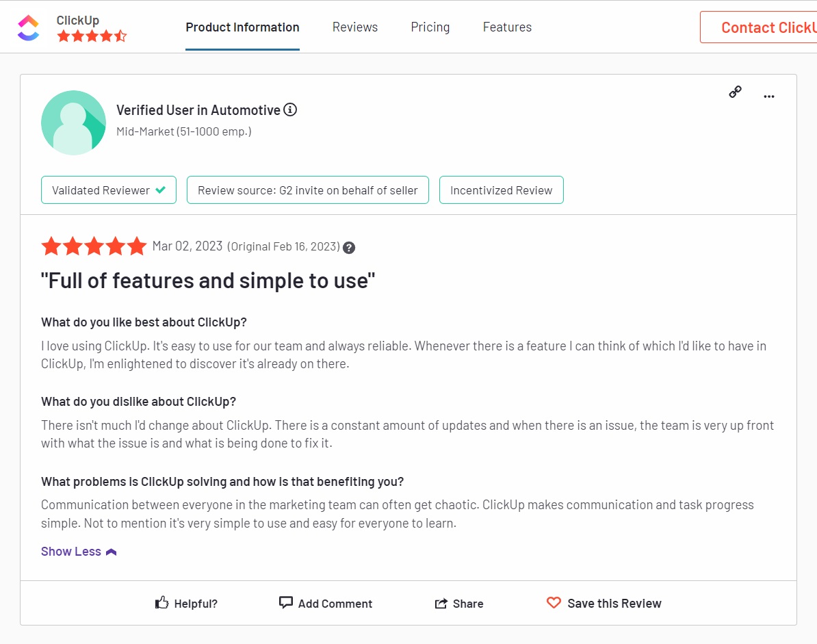Open the Pricing tab

pos(430,27)
